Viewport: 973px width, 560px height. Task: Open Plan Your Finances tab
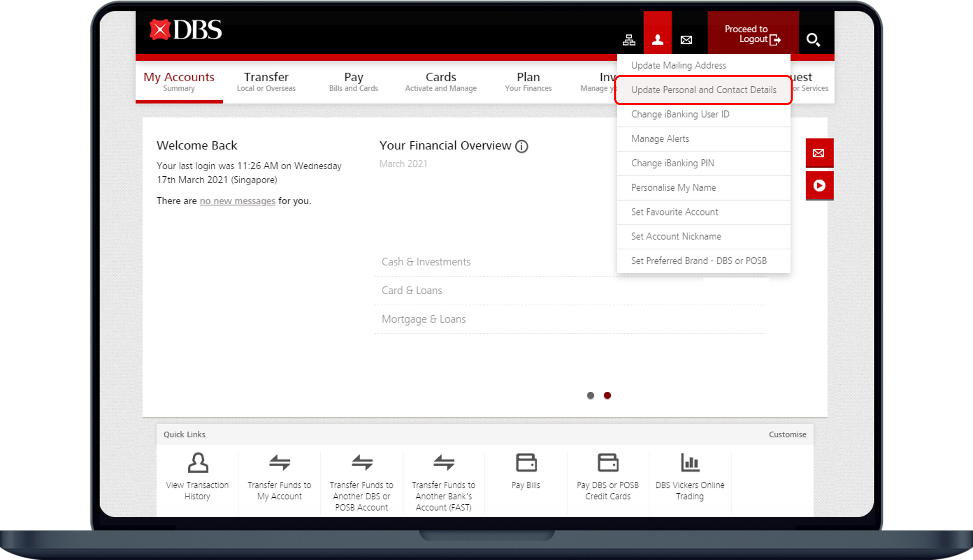(528, 82)
